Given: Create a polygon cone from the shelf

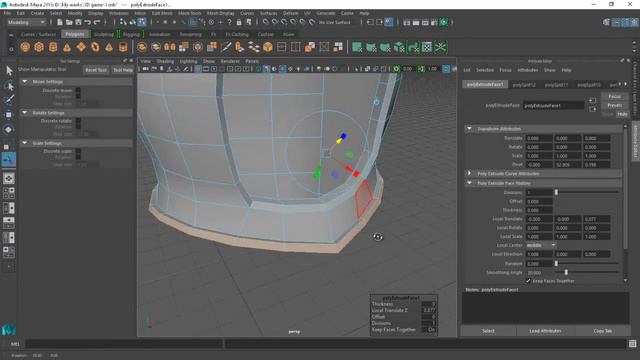Looking at the screenshot, I should pos(67,47).
